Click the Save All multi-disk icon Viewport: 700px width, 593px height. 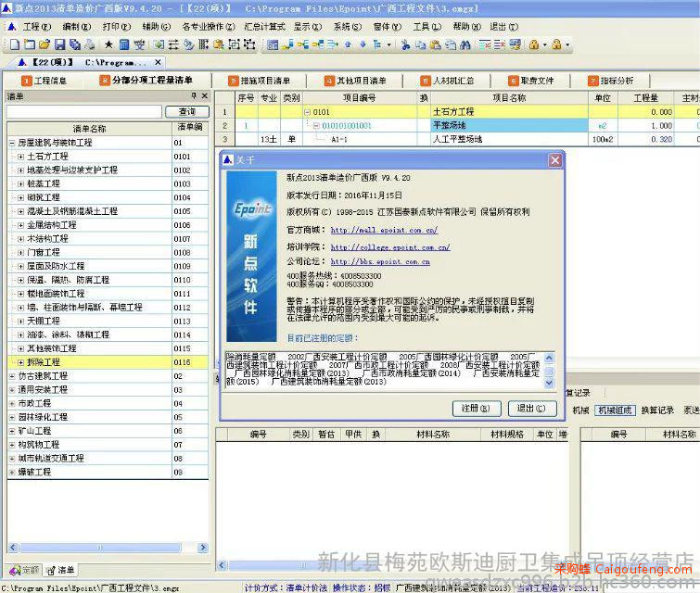pyautogui.click(x=75, y=44)
